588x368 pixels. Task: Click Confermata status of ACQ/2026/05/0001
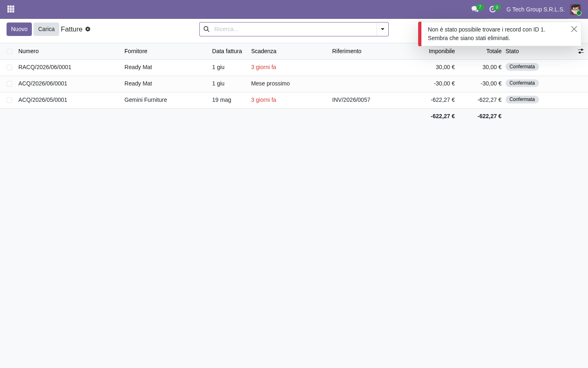pos(522,99)
